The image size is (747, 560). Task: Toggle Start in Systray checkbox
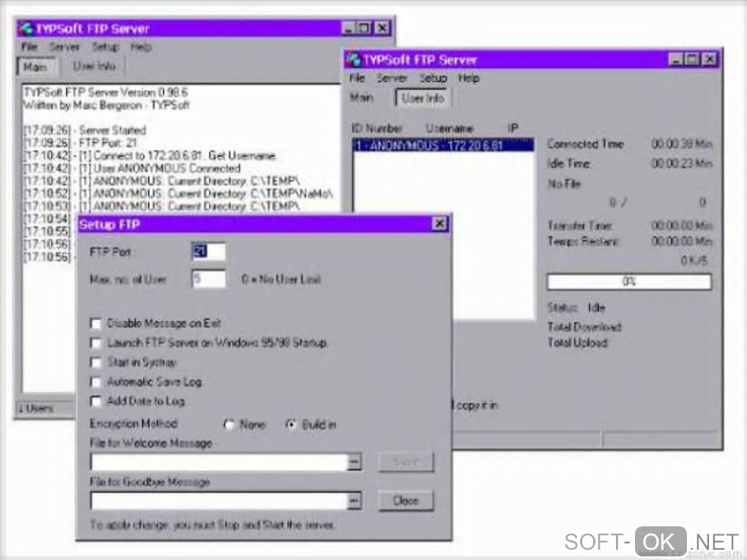click(96, 363)
